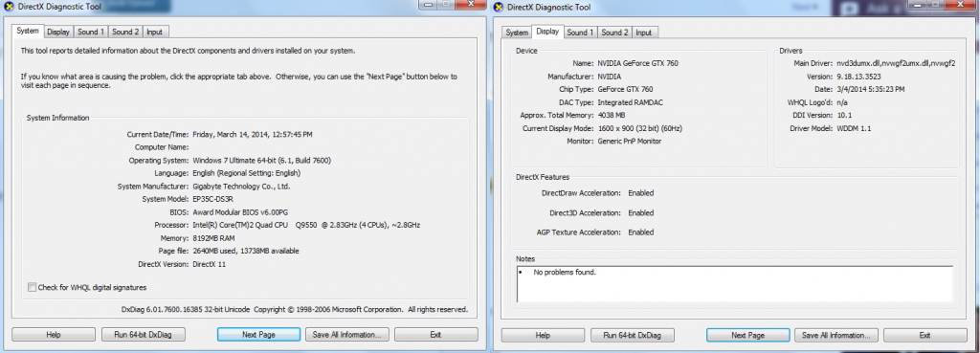The width and height of the screenshot is (980, 353).
Task: Click Next Page in left window
Action: [258, 334]
